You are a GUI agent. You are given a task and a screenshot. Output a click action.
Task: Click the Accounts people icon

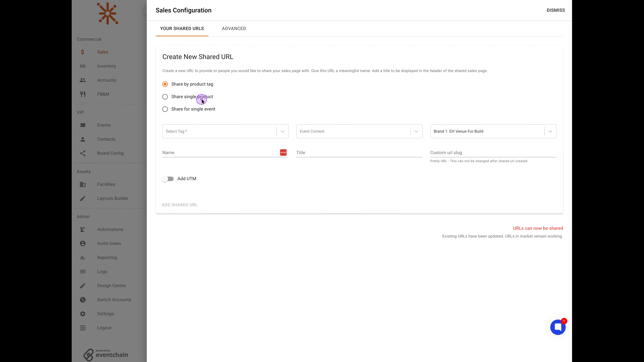pos(83,80)
